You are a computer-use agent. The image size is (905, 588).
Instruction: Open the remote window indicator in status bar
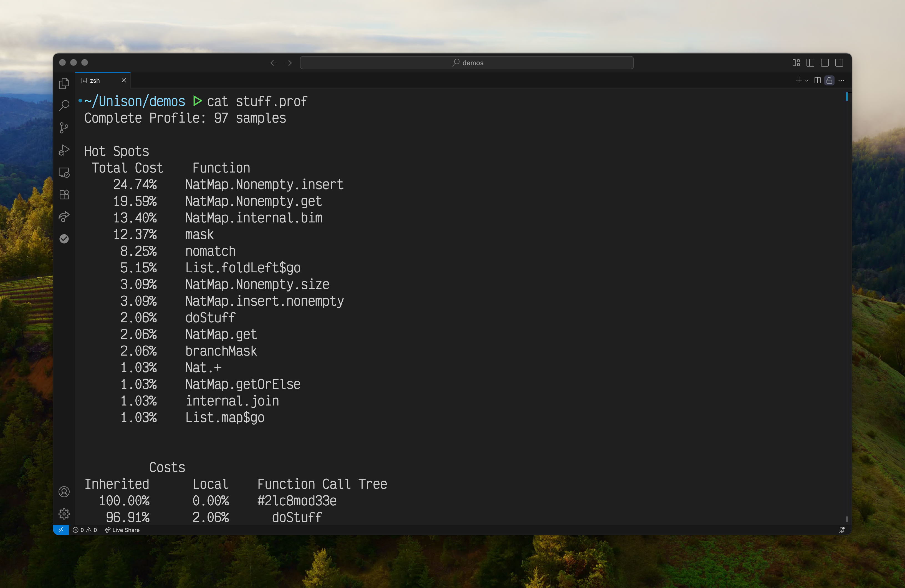point(61,530)
